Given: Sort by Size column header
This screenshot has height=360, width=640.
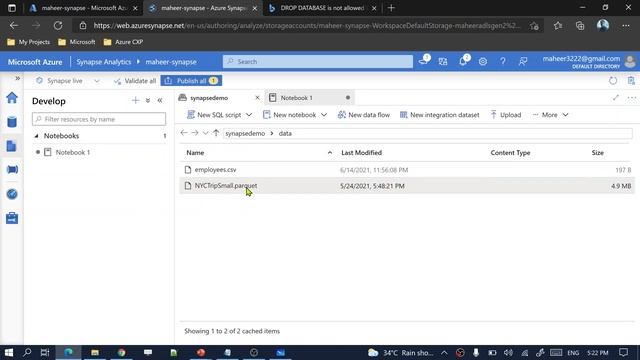Looking at the screenshot, I should point(598,153).
